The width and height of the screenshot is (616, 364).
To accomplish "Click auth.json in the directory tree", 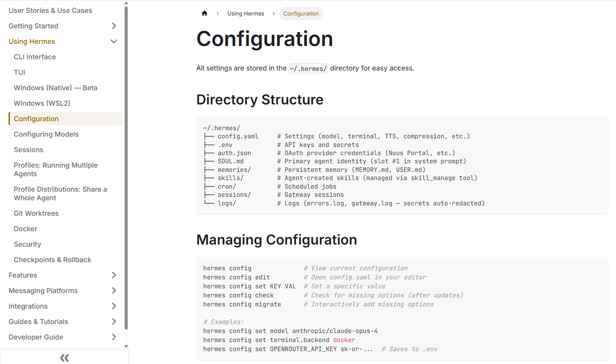I will click(x=234, y=153).
